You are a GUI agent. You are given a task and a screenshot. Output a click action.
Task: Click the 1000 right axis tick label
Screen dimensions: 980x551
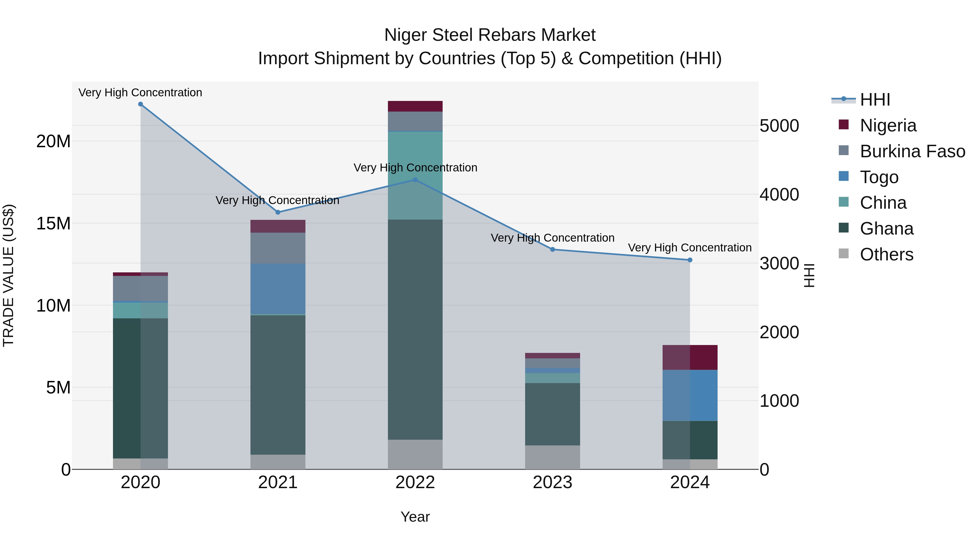pos(779,401)
